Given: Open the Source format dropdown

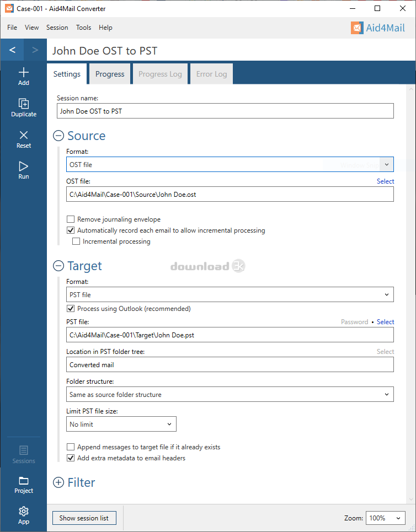Looking at the screenshot, I should tap(230, 164).
